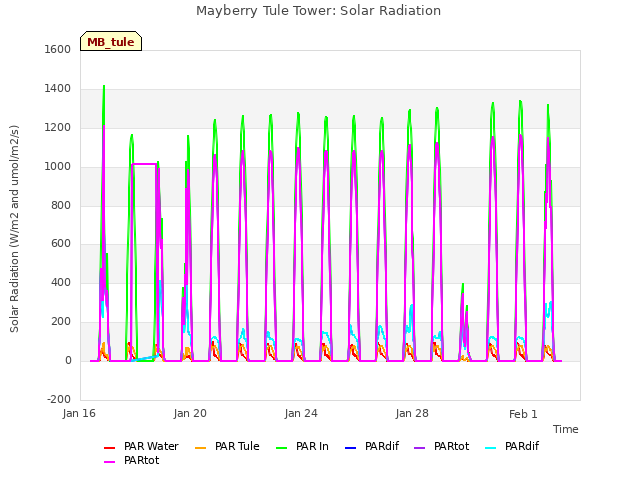This screenshot has width=640, height=480.
Task: Click the 0 y-axis tick label
Action: point(68,360)
